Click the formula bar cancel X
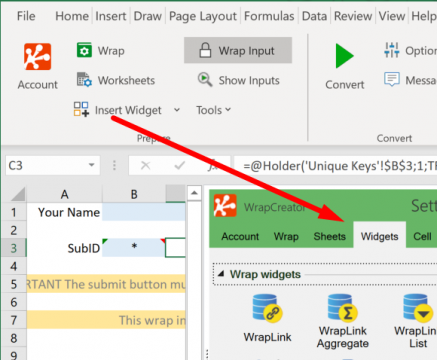The height and width of the screenshot is (360, 437). (145, 165)
